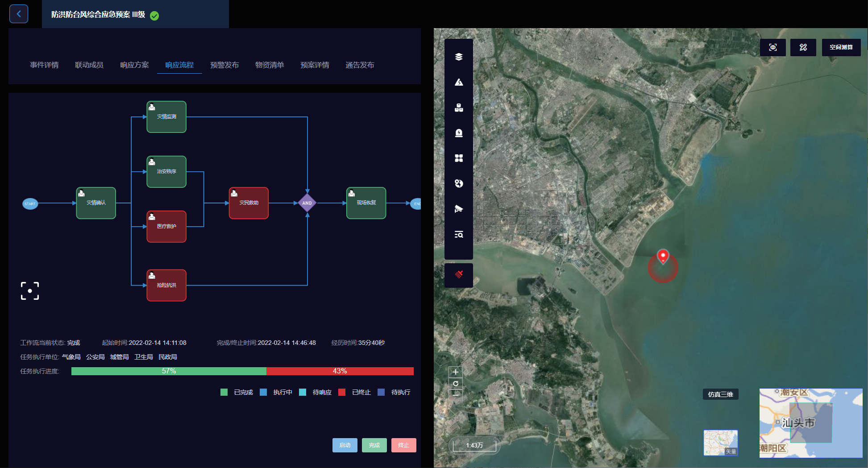Click the green 57% progress bar segment

pyautogui.click(x=169, y=371)
